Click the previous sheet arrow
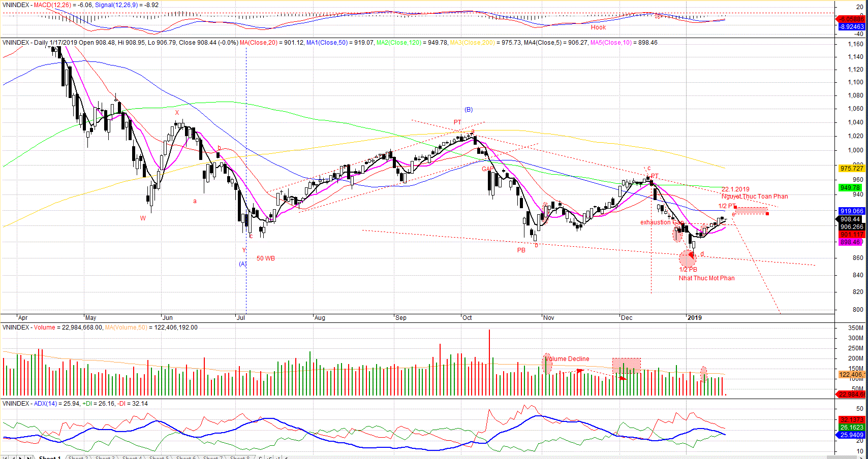The width and height of the screenshot is (868, 459). [13, 457]
